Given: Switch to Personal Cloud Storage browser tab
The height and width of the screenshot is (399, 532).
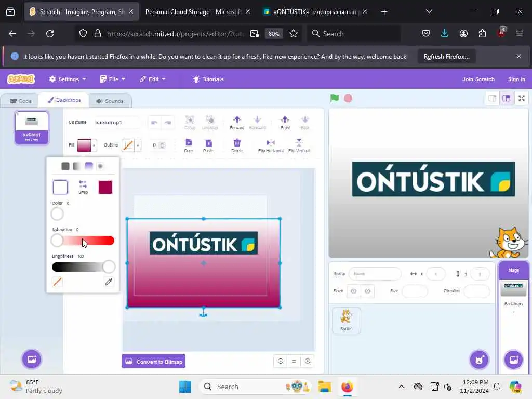Looking at the screenshot, I should pos(193,12).
